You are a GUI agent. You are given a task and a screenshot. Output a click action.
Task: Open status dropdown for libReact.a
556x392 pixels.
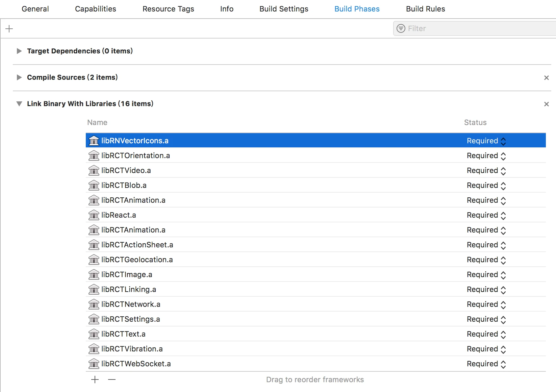pos(486,215)
